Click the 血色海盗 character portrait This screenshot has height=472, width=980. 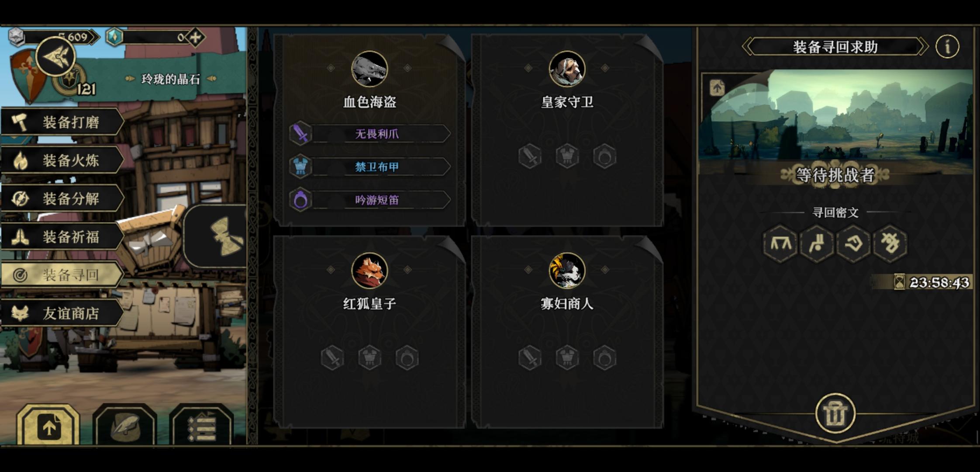[369, 69]
